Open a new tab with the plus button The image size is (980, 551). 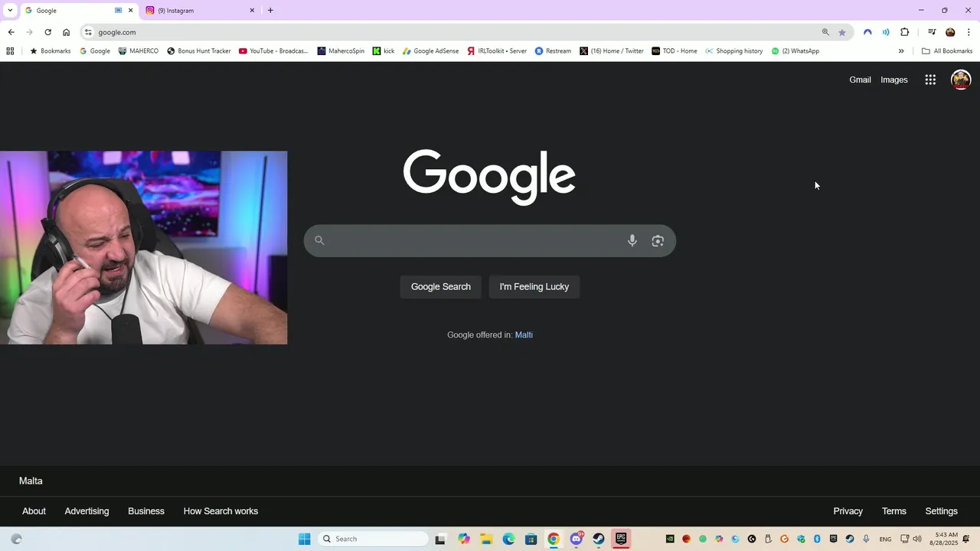point(270,11)
